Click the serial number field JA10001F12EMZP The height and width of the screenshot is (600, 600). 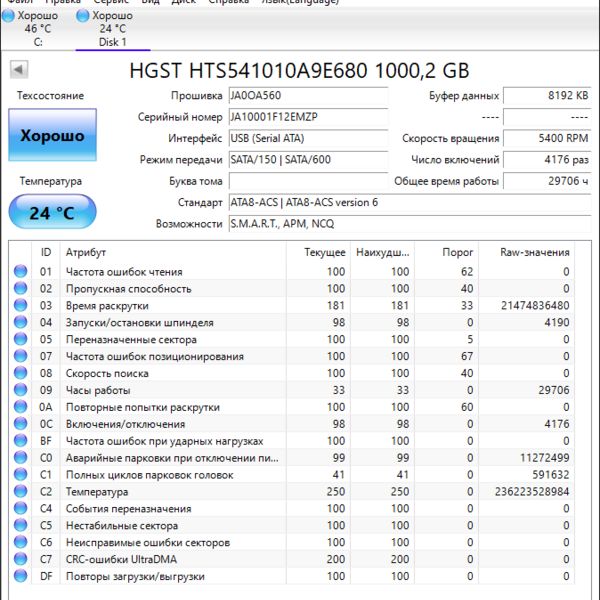coord(308,117)
